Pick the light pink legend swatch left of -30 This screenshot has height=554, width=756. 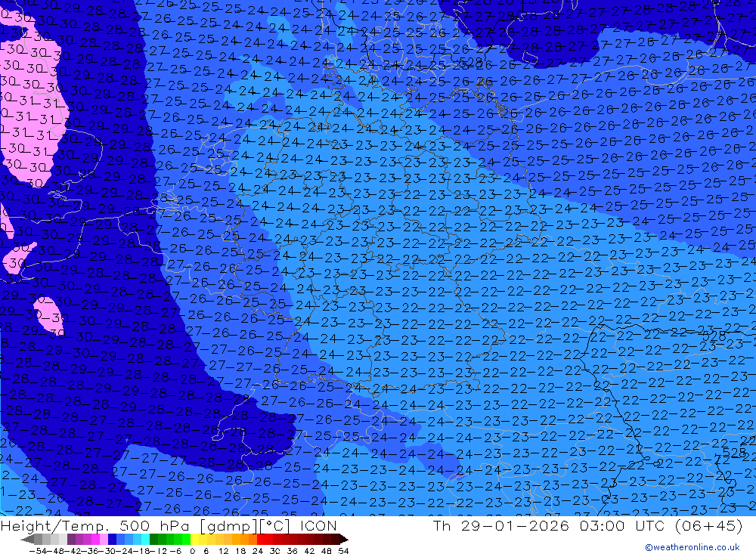tap(104, 539)
